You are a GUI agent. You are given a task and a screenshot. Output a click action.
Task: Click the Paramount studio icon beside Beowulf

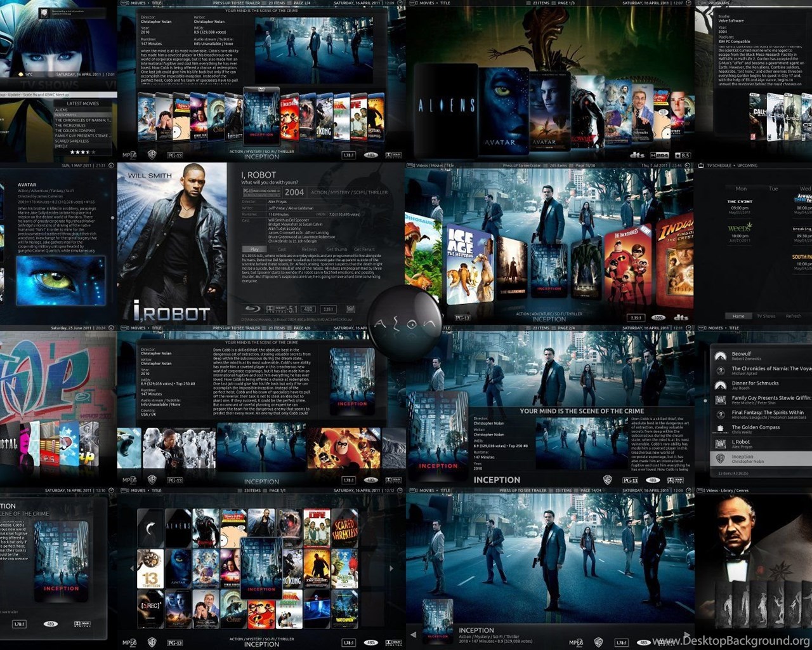coord(721,355)
